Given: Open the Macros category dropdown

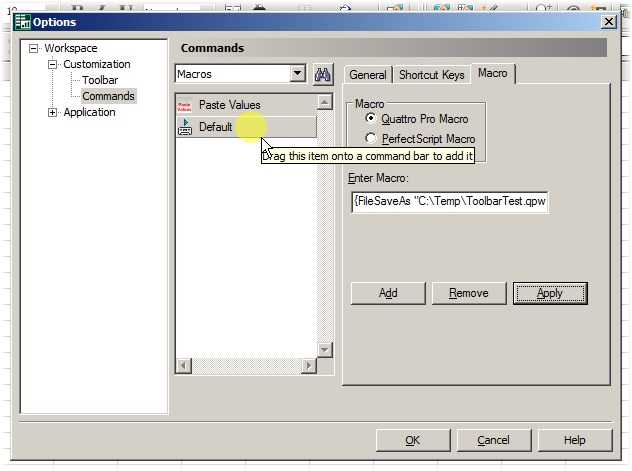Looking at the screenshot, I should click(x=297, y=74).
